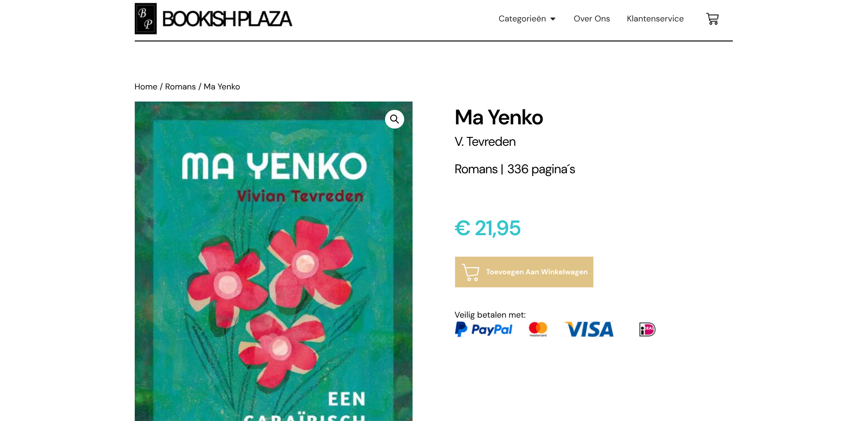868x421 pixels.
Task: Click the Ma Yenko product title
Action: [x=499, y=117]
